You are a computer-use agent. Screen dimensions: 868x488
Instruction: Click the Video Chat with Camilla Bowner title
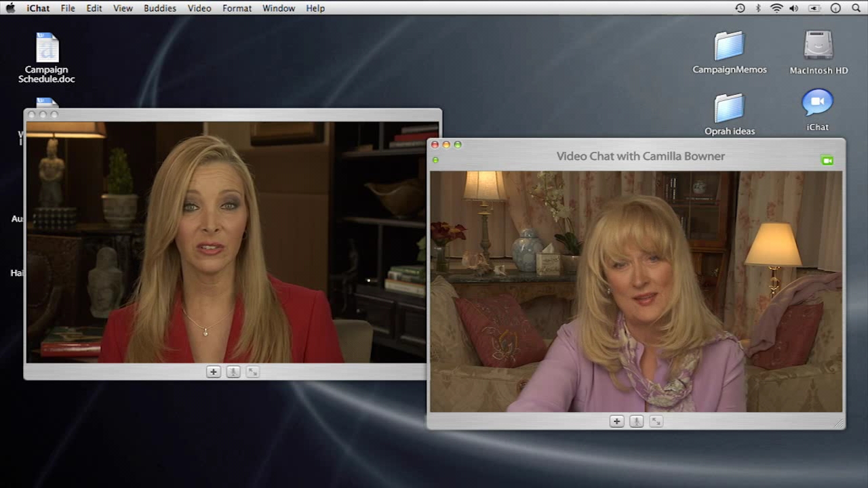click(x=640, y=156)
